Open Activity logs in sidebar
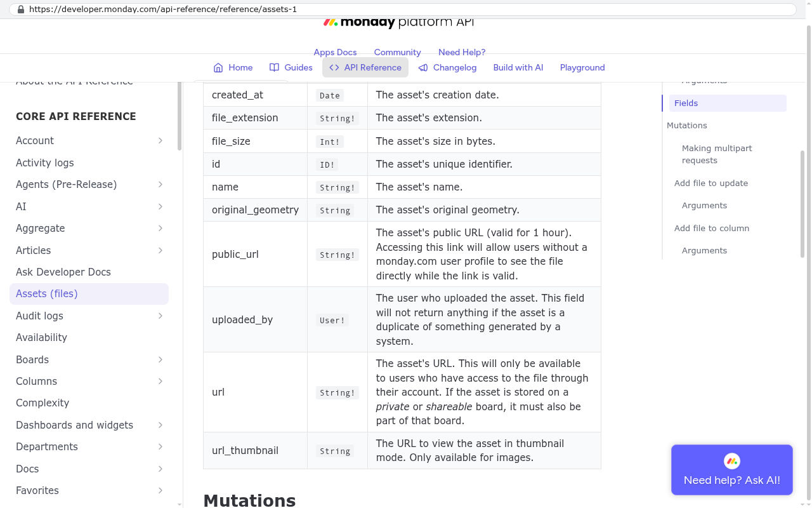 [89, 163]
